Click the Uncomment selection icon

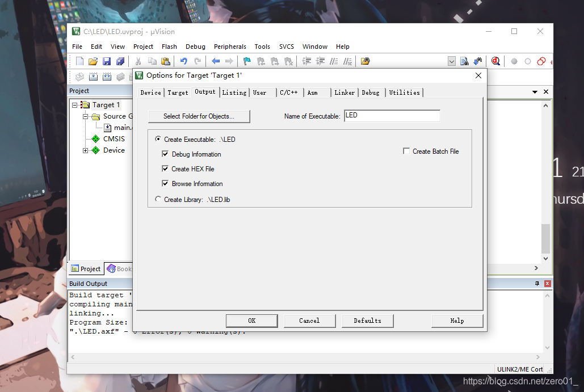coord(347,61)
